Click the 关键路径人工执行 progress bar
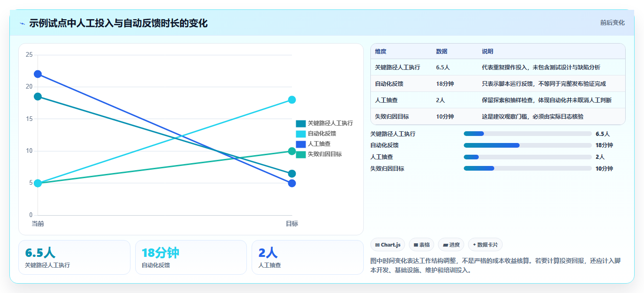The width and height of the screenshot is (644, 293). click(x=528, y=134)
